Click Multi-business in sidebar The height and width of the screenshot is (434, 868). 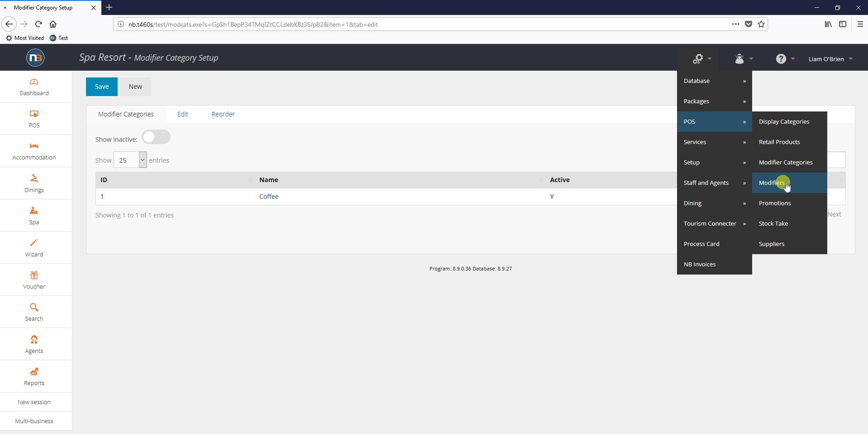click(x=34, y=421)
